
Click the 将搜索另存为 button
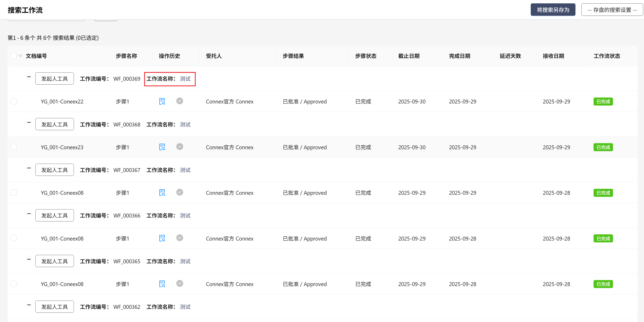click(x=553, y=10)
